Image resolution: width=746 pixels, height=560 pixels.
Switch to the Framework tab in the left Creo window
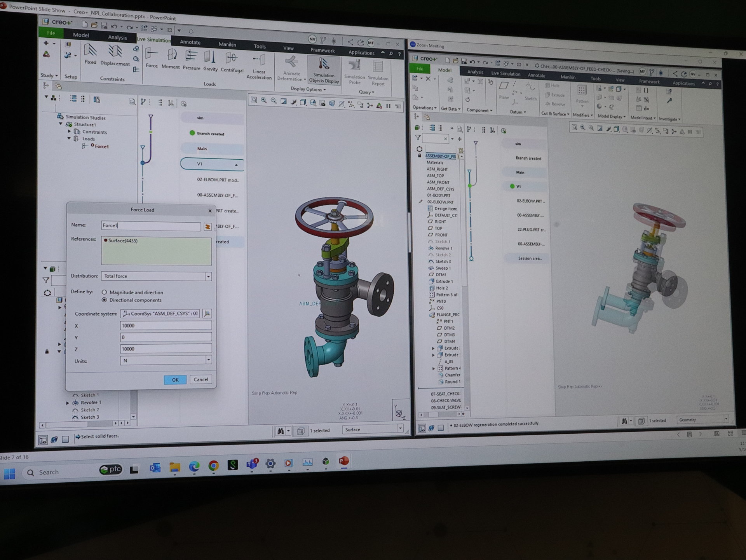[x=322, y=50]
